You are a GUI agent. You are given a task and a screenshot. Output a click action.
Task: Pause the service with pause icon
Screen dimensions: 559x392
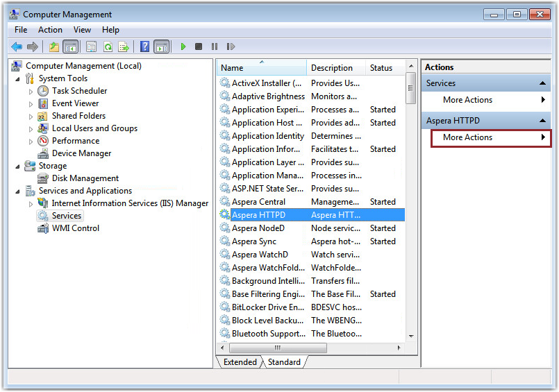point(215,46)
